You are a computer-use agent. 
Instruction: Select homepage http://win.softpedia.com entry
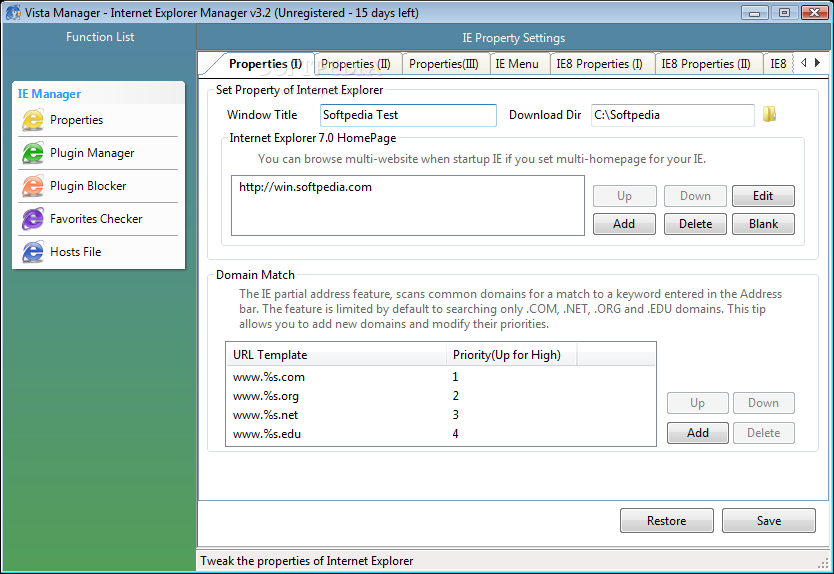point(305,187)
